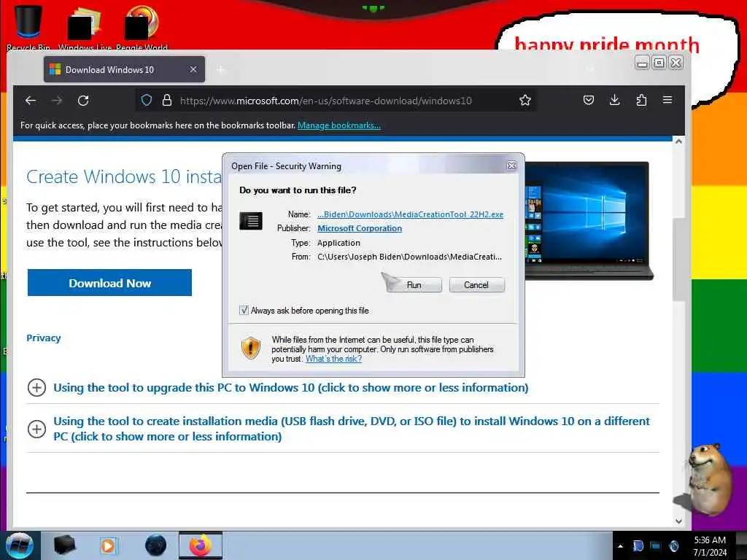Open the dark globe taskbar icon
Image resolution: width=747 pixels, height=560 pixels.
[x=156, y=545]
